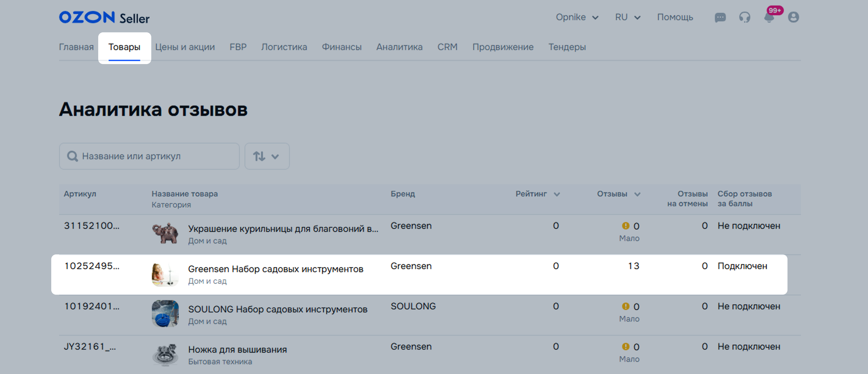Image resolution: width=868 pixels, height=374 pixels.
Task: Go to the Главная tab
Action: [x=77, y=47]
